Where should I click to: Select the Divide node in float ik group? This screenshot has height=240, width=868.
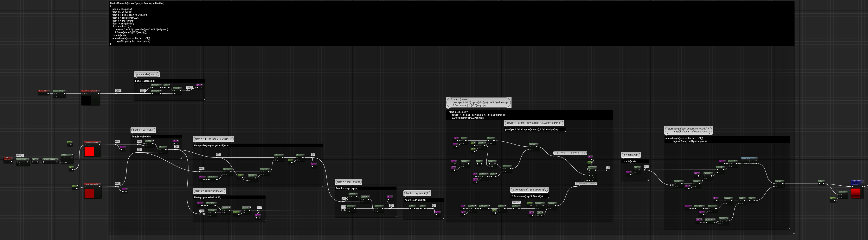(x=163, y=150)
